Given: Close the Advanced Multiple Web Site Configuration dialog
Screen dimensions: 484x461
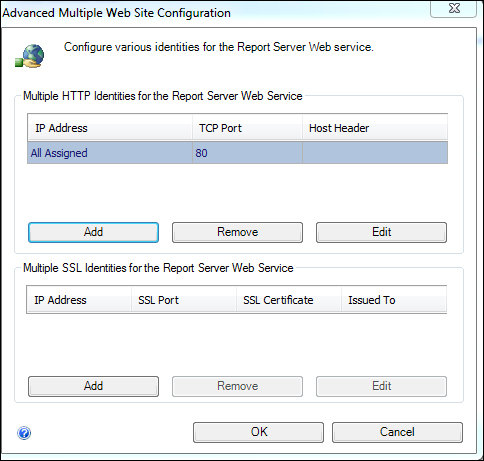Looking at the screenshot, I should tap(454, 8).
